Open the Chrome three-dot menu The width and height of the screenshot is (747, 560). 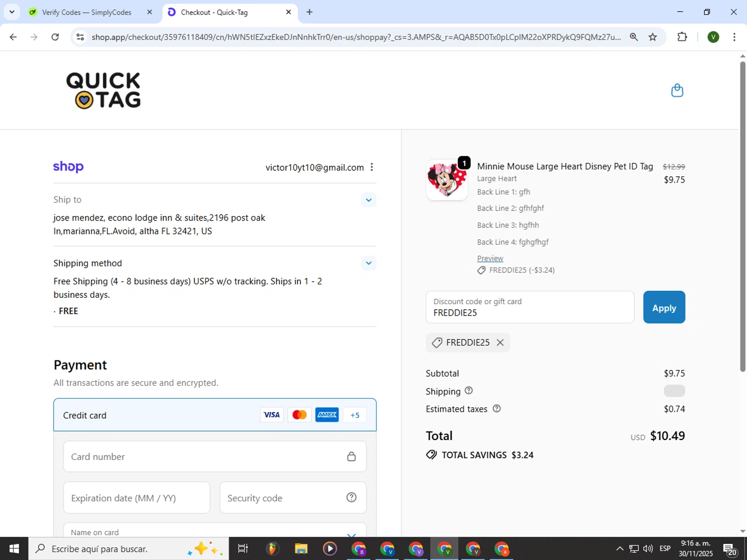[x=734, y=37]
